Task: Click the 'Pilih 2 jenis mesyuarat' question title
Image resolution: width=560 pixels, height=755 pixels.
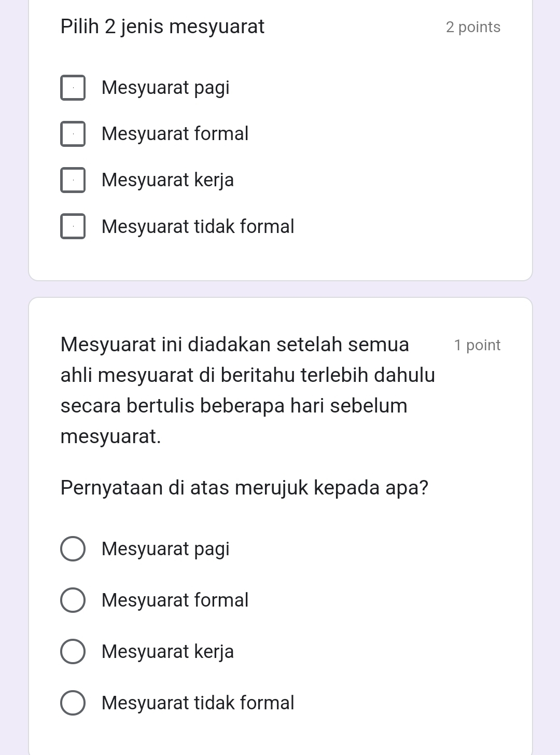Action: point(162,26)
